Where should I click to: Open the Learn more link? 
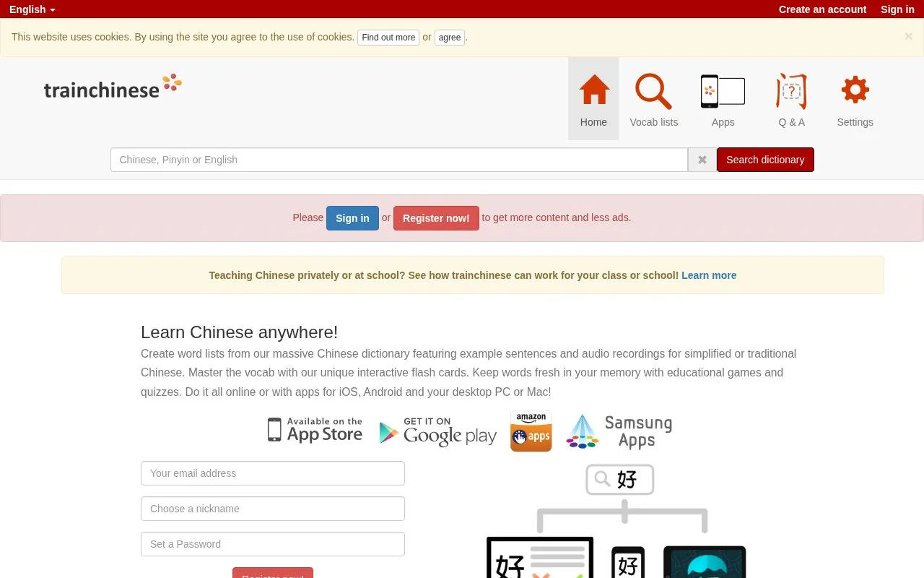coord(709,275)
